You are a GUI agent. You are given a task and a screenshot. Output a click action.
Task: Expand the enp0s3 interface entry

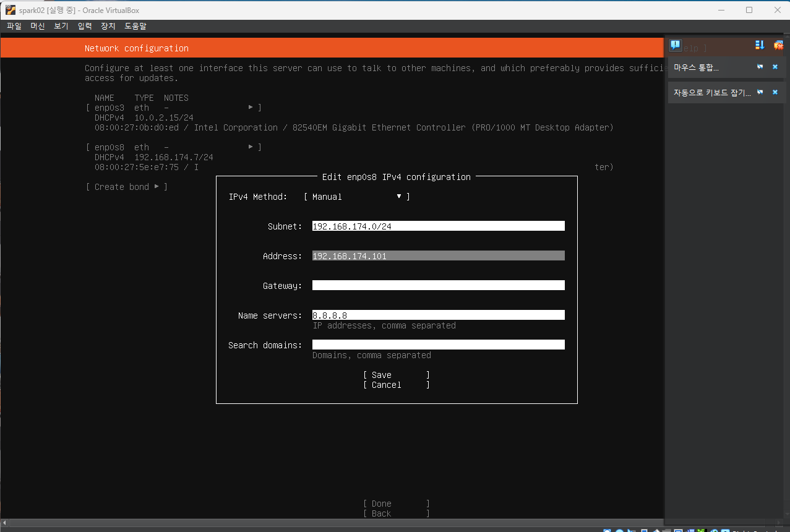[173, 108]
